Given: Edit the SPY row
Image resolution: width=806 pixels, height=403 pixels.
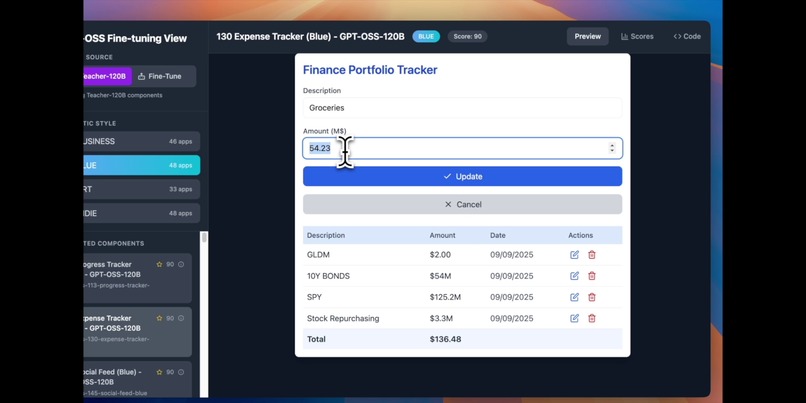Looking at the screenshot, I should (x=574, y=297).
